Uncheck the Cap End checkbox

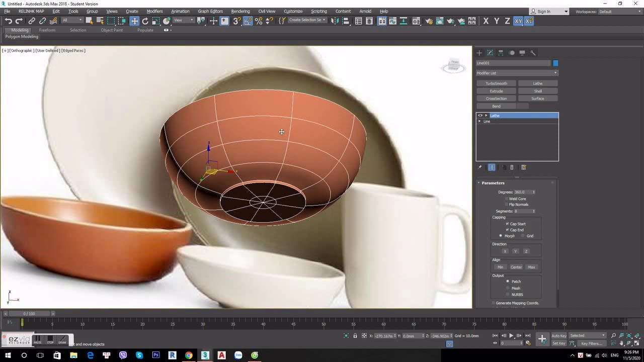coord(507,230)
